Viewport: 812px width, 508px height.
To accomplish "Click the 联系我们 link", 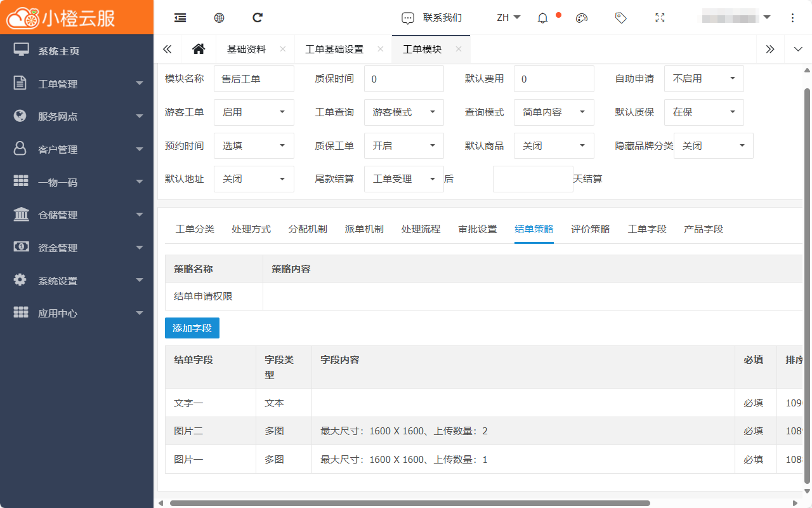I will (442, 18).
